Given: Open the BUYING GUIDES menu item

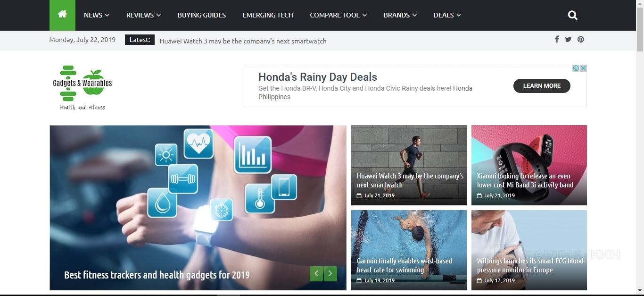Looking at the screenshot, I should 202,15.
